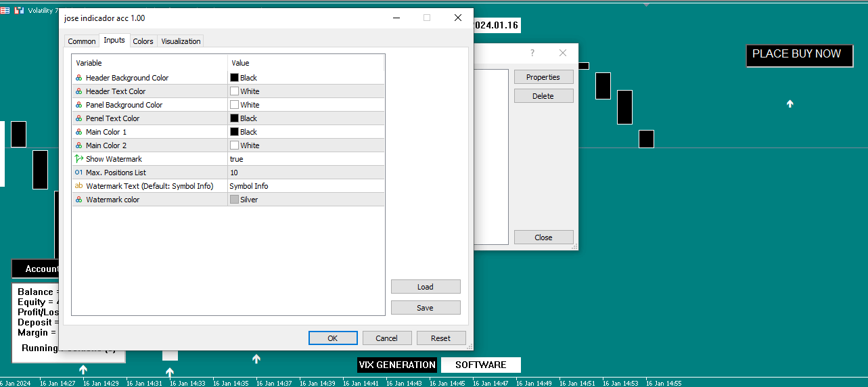
Task: Click the help question mark icon
Action: (532, 53)
